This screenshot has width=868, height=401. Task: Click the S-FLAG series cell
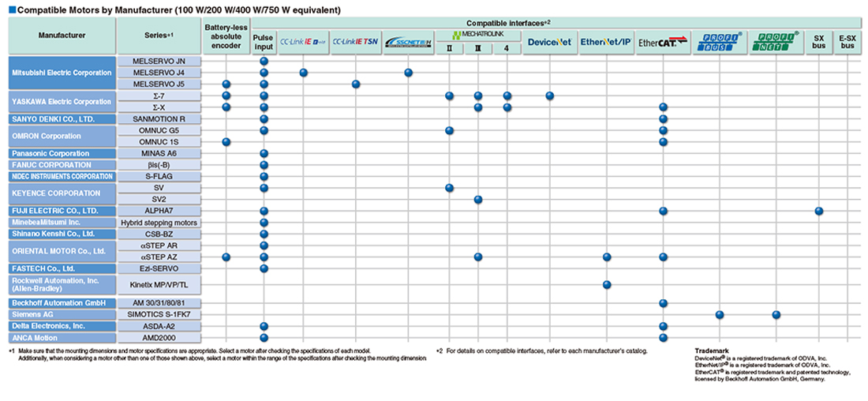pyautogui.click(x=159, y=176)
